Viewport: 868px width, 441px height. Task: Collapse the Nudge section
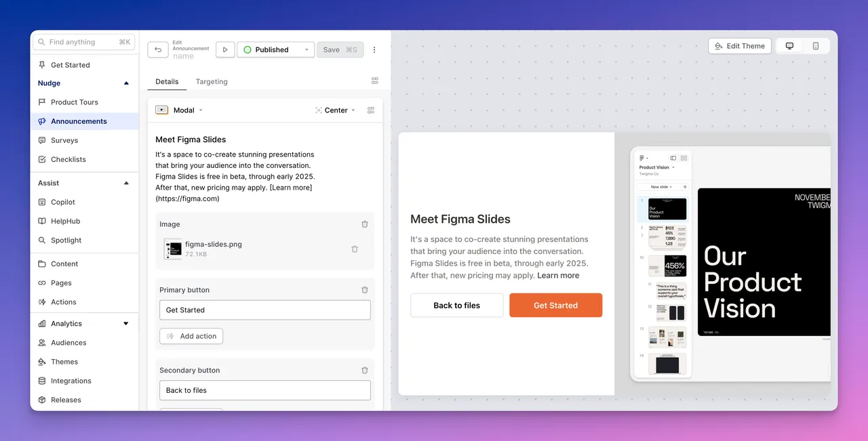(126, 83)
